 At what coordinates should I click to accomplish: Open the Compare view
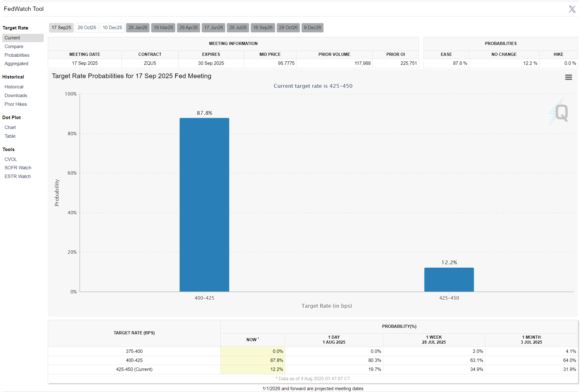[14, 47]
